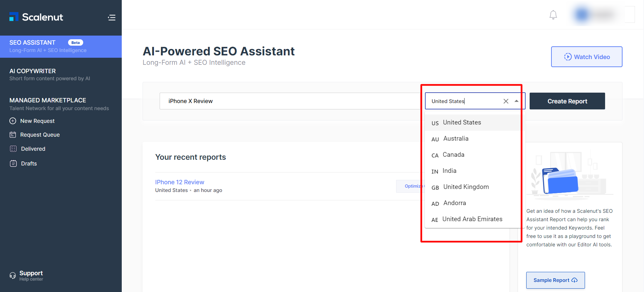Select India from the country list

[472, 171]
